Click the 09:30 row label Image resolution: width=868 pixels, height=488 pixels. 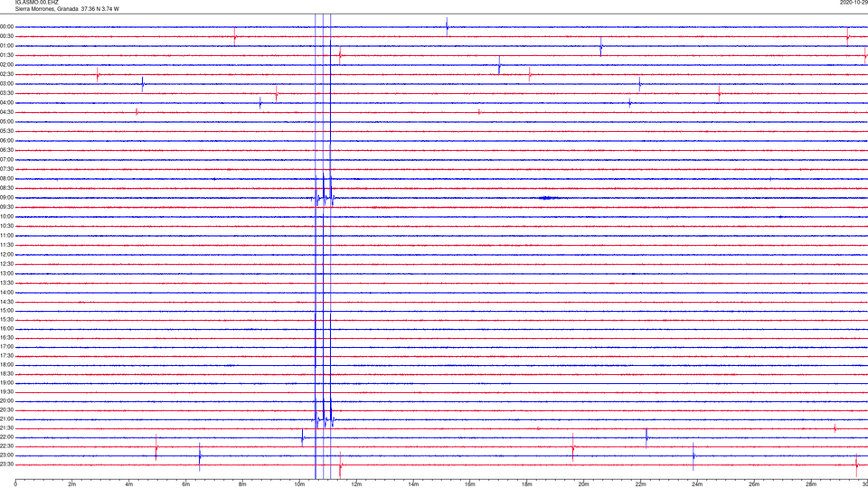6,207
